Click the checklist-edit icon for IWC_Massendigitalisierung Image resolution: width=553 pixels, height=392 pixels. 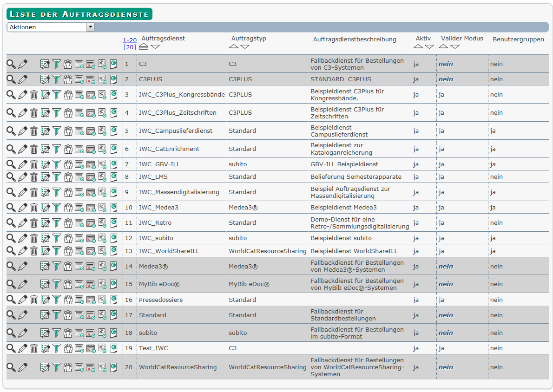pos(45,192)
